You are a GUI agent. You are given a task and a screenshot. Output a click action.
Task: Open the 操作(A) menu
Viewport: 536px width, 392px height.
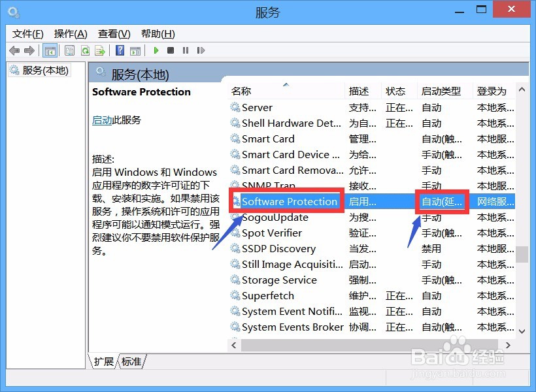(70, 33)
